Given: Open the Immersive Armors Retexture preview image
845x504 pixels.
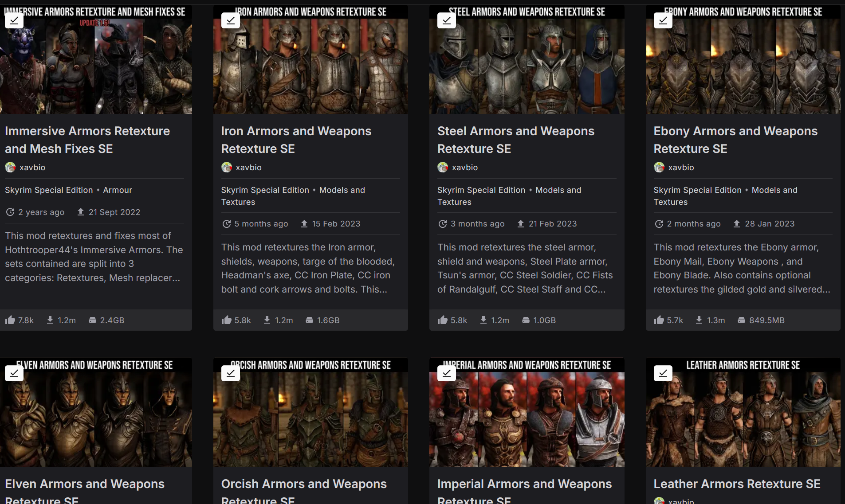Looking at the screenshot, I should [x=96, y=59].
